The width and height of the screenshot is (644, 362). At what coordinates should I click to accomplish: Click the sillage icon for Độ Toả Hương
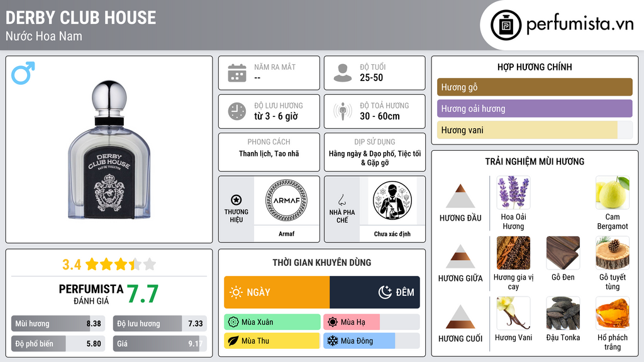[x=343, y=111]
